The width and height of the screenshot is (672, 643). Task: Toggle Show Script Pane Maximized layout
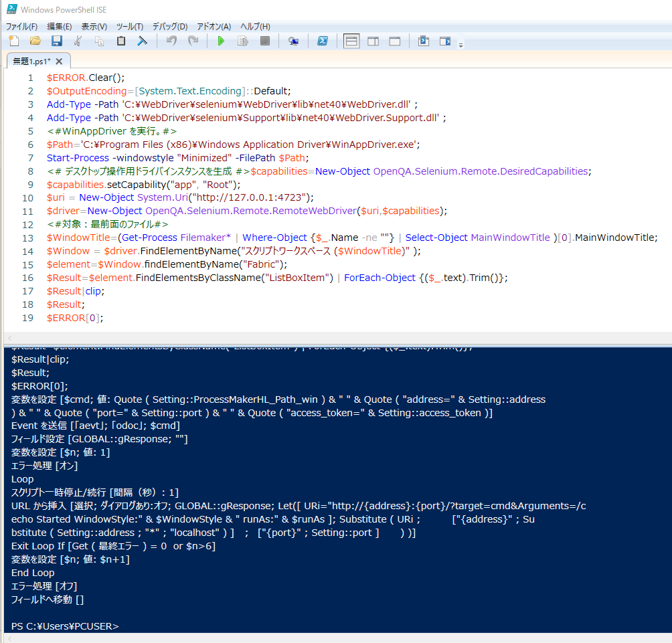394,41
